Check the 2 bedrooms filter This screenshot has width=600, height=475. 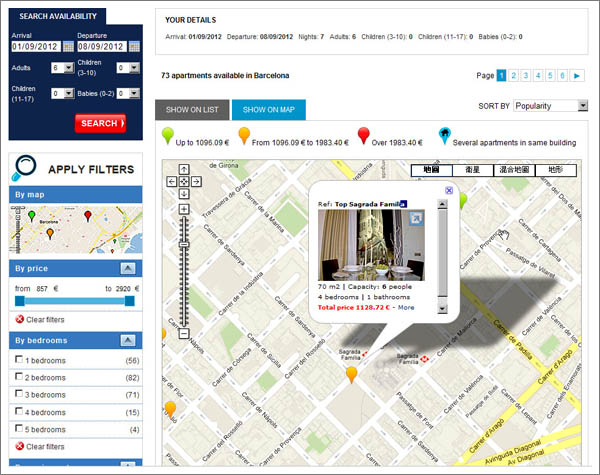pos(19,376)
